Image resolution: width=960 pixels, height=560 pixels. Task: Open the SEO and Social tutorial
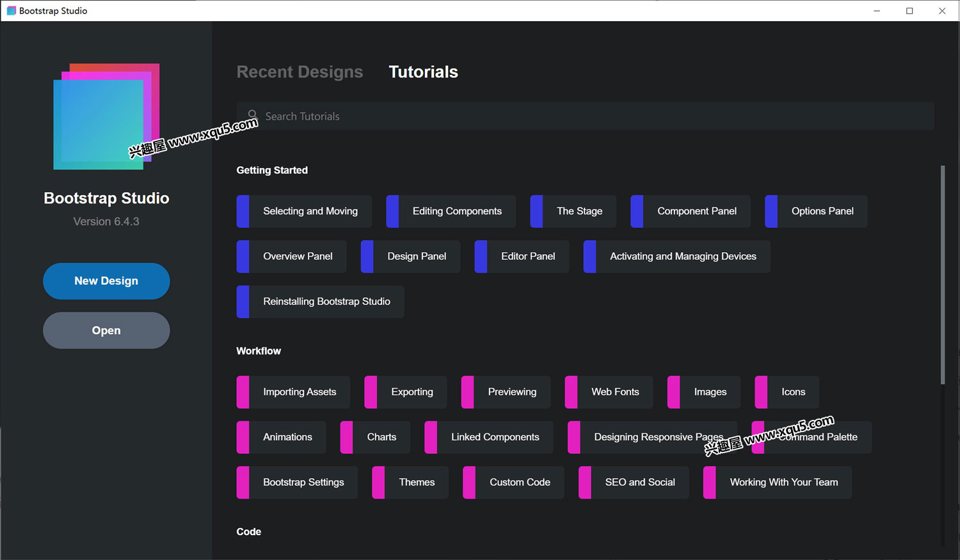coord(634,483)
